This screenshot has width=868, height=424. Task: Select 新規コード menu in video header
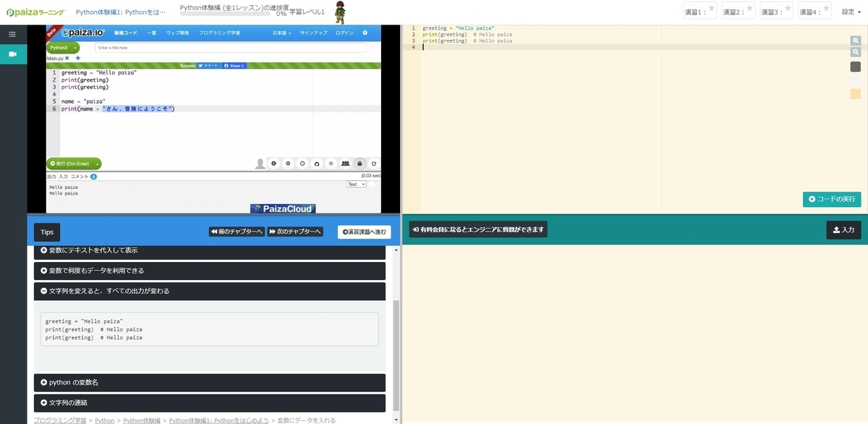(125, 33)
